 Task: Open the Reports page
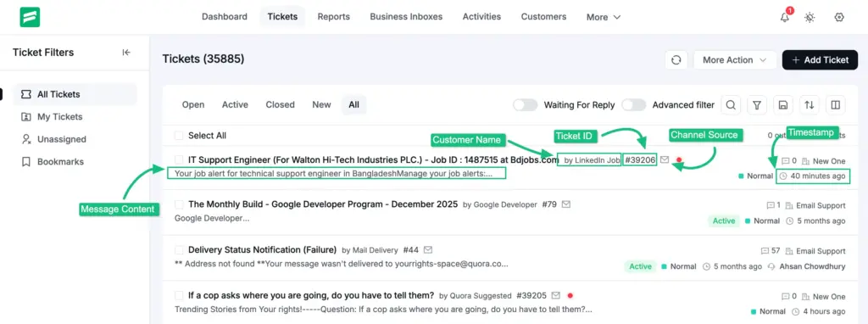[x=333, y=17]
